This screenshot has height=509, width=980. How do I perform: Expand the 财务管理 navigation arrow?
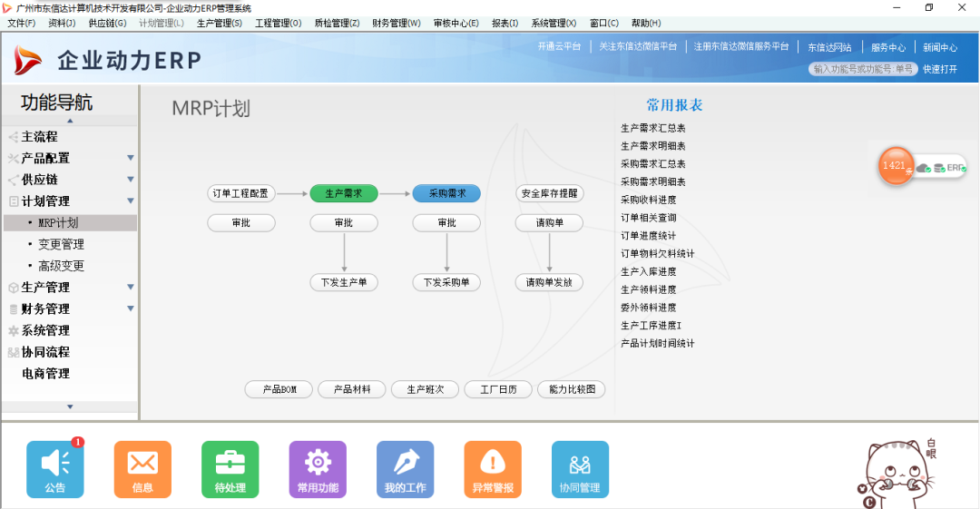click(x=130, y=308)
